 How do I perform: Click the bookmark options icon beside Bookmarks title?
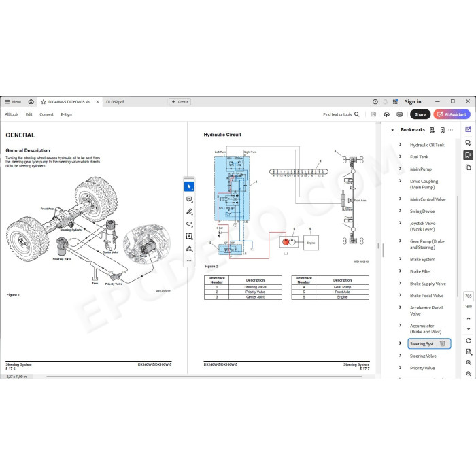pos(432,130)
